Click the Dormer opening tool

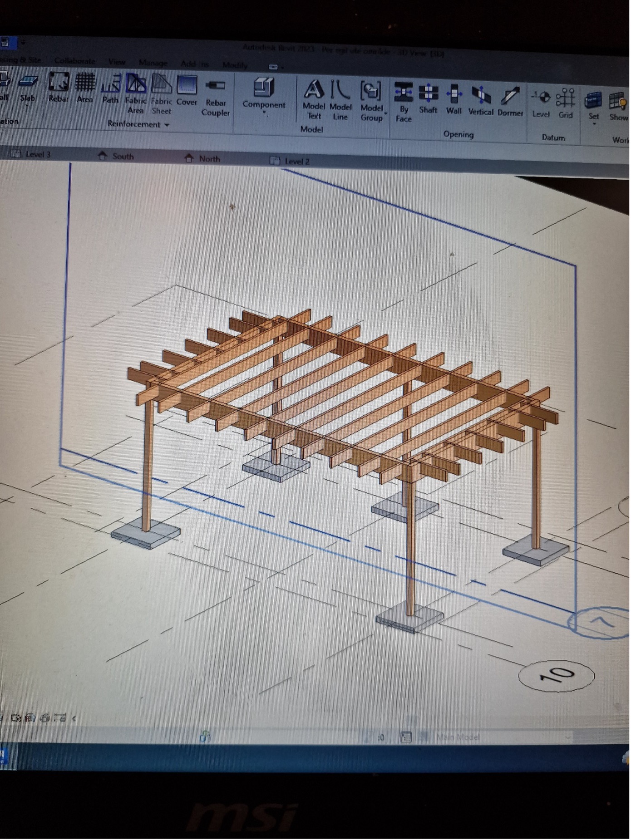[x=510, y=102]
